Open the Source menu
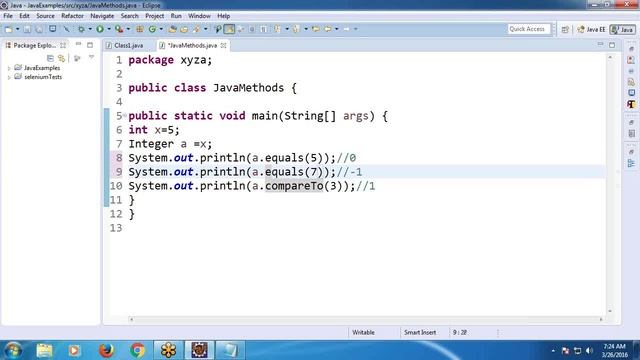 click(x=45, y=16)
